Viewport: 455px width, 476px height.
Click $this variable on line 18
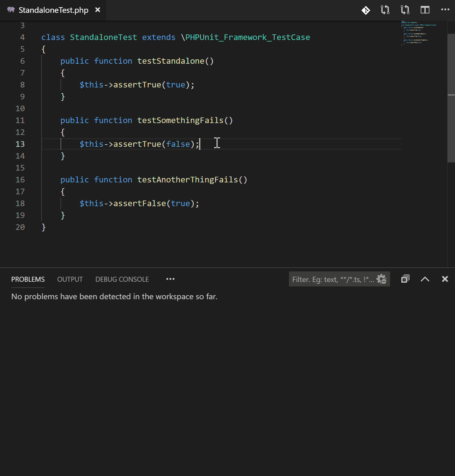[x=91, y=203]
